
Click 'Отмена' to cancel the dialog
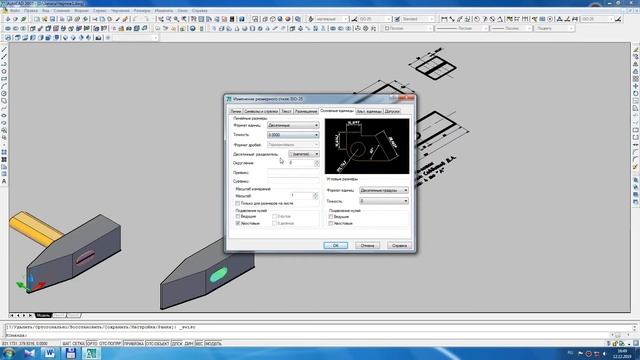point(367,245)
